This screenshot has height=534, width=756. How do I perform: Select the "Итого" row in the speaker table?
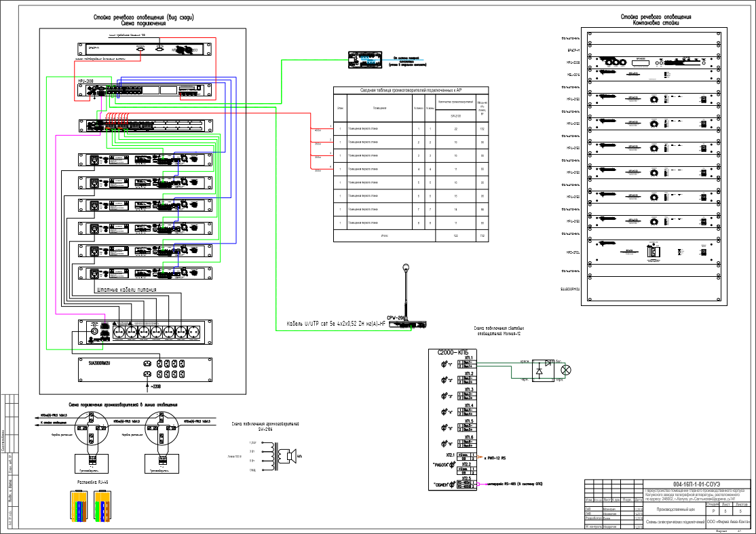click(411, 235)
